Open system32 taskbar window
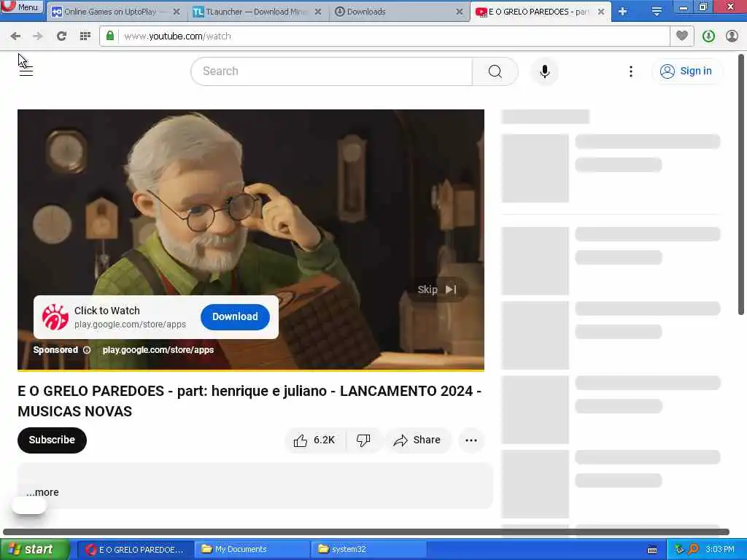The image size is (747, 560). tap(369, 550)
